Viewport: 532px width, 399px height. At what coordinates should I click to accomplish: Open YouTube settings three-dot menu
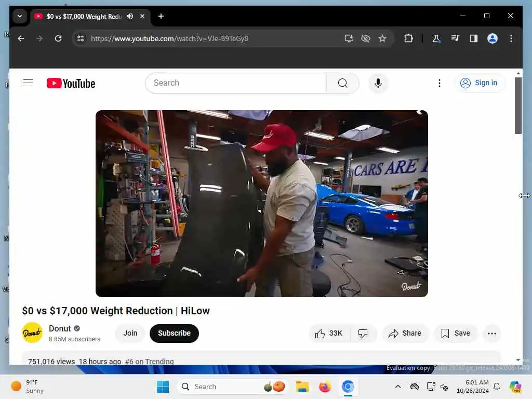[440, 83]
